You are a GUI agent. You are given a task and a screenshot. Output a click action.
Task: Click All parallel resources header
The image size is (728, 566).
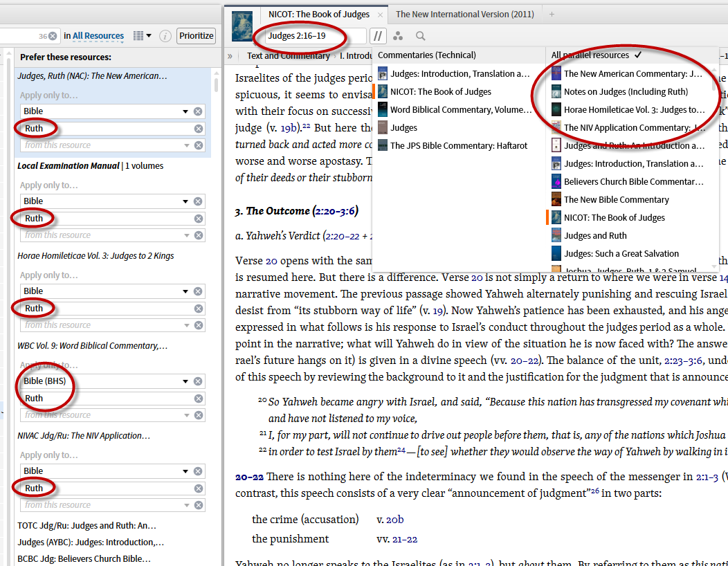[596, 55]
